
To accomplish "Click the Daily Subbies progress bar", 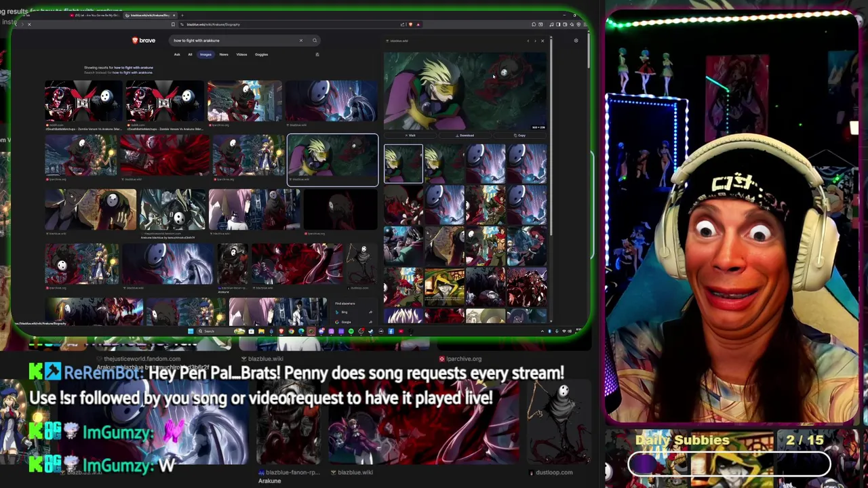I will (729, 464).
